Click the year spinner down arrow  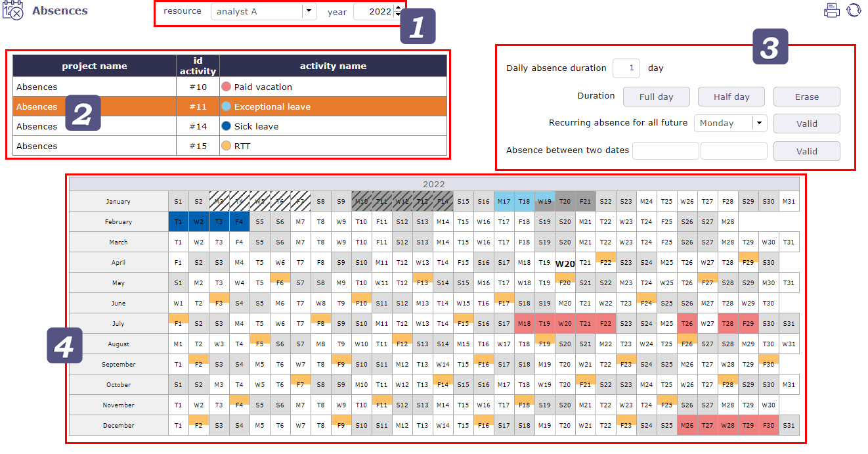(x=398, y=14)
